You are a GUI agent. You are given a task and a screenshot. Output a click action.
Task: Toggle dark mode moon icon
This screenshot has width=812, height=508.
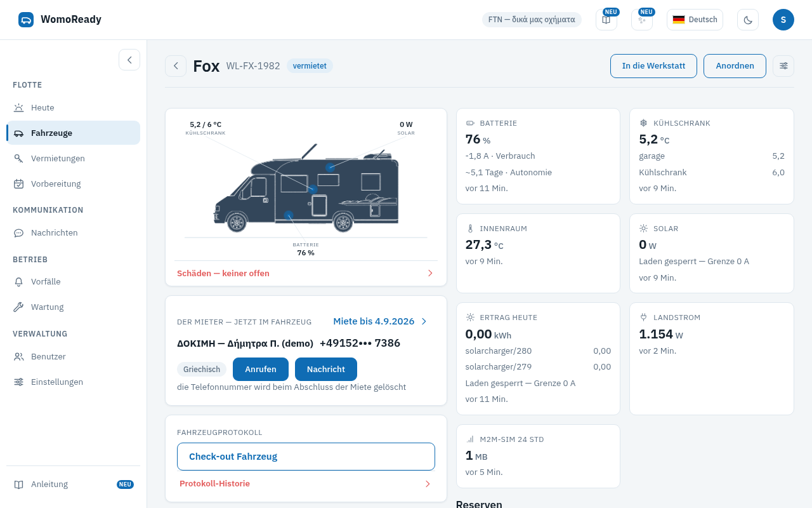748,20
